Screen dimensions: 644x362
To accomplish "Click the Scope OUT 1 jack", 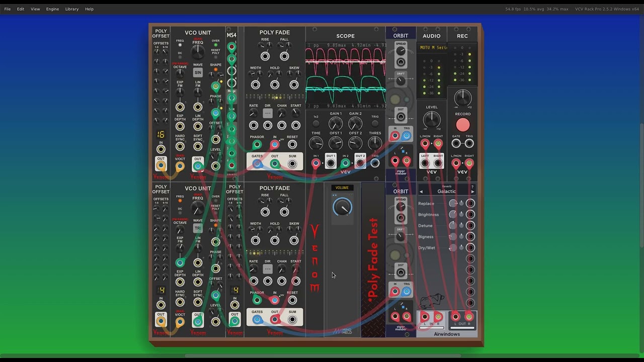I will tap(331, 163).
